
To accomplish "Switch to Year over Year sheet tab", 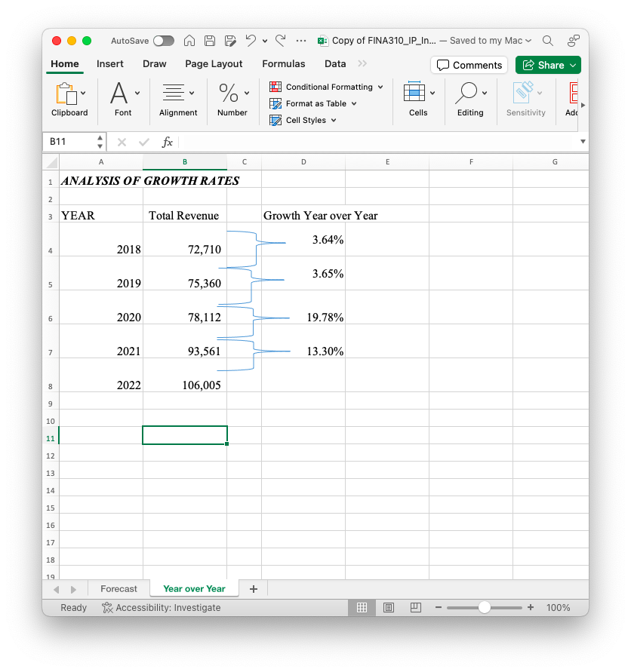I will pos(194,589).
